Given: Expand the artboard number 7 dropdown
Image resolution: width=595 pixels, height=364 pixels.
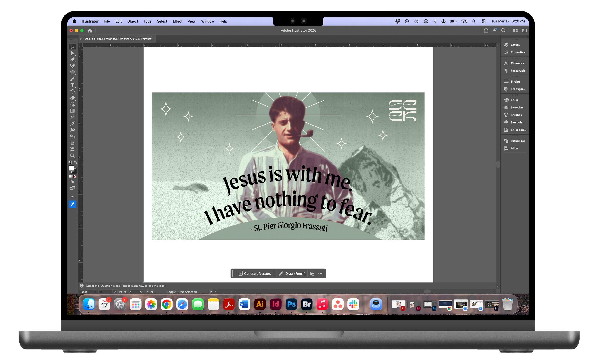Looking at the screenshot, I should 141,292.
